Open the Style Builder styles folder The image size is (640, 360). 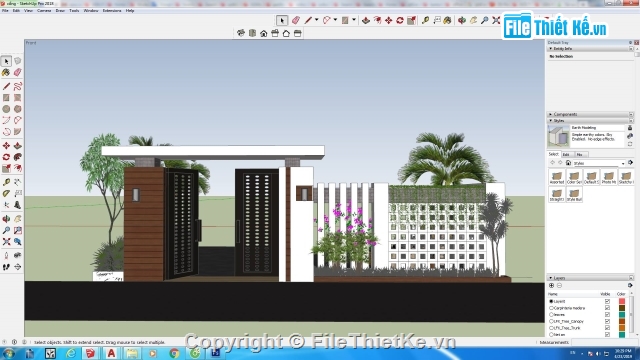(x=574, y=195)
